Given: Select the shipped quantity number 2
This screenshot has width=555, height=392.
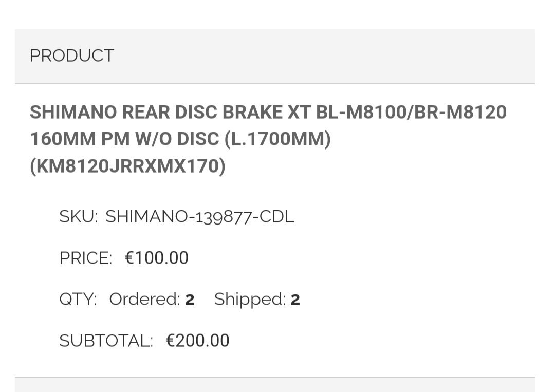Looking at the screenshot, I should click(x=295, y=300).
